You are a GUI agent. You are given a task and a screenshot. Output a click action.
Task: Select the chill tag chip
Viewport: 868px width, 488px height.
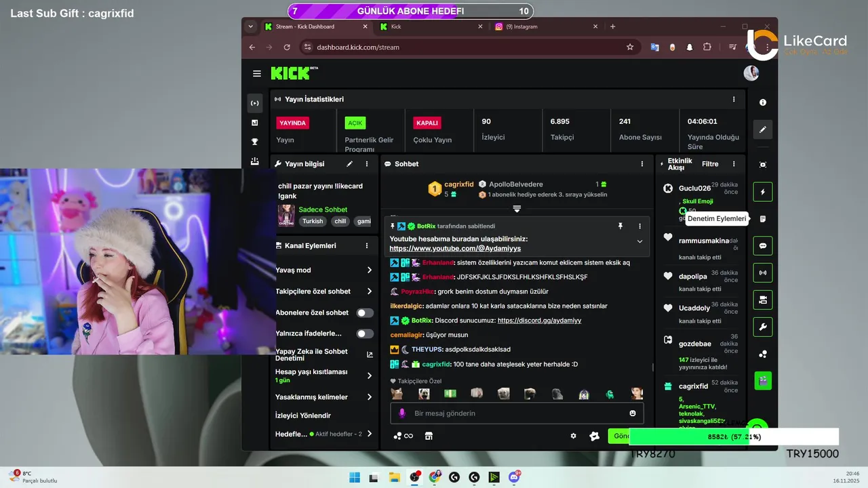pyautogui.click(x=340, y=221)
